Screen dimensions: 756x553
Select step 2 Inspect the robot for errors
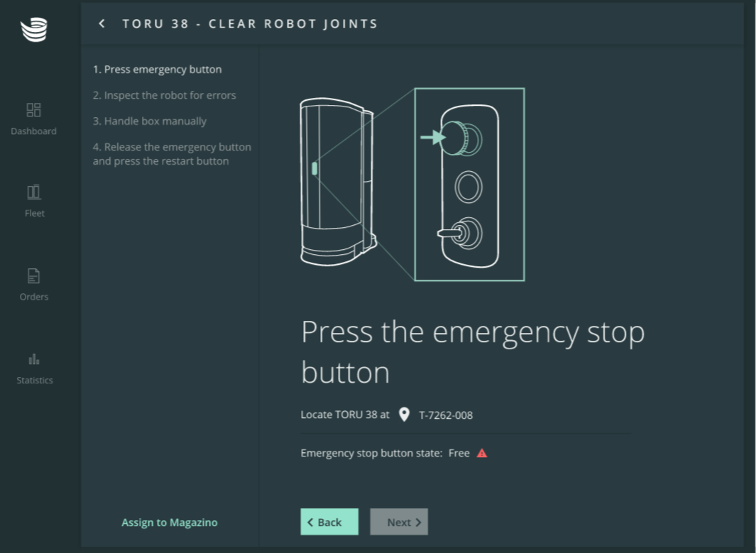pyautogui.click(x=165, y=95)
